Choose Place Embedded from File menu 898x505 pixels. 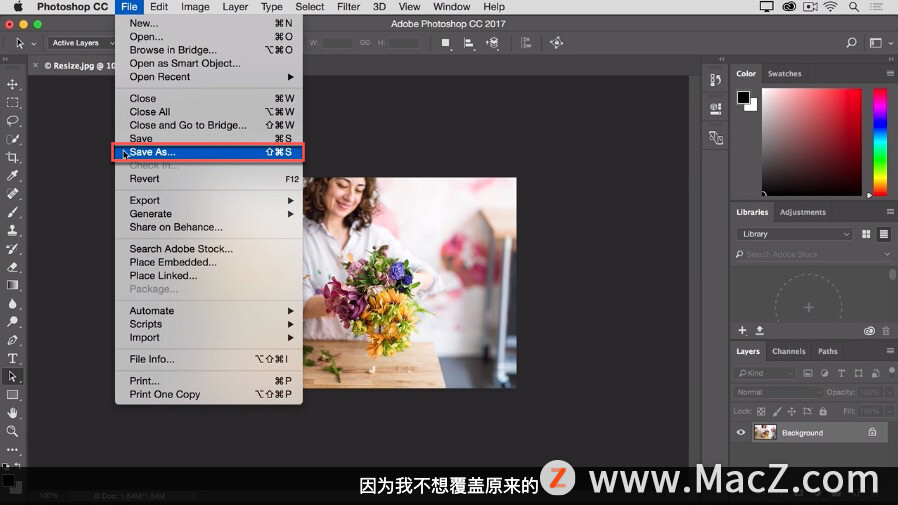click(209, 262)
